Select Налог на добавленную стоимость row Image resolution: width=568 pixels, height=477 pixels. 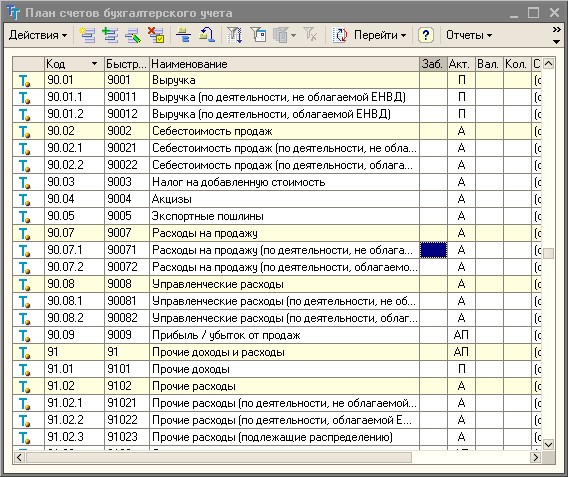pos(277,182)
